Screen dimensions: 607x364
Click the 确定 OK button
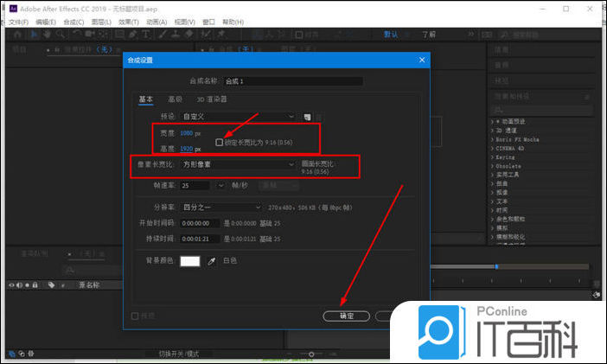[x=347, y=316]
